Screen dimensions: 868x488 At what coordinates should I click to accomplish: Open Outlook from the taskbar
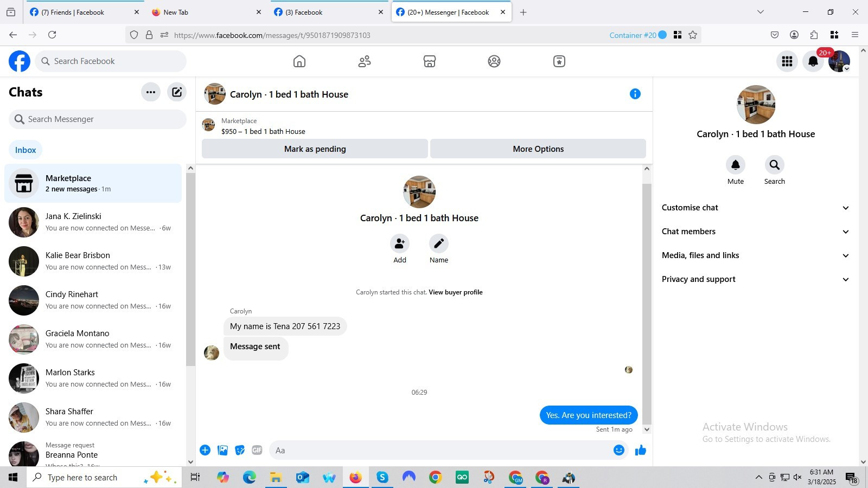point(302,477)
